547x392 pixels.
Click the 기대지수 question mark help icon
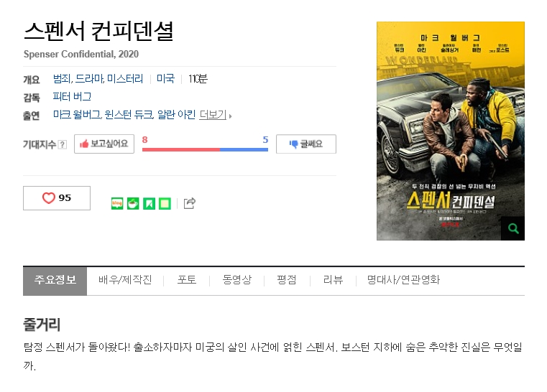tap(63, 144)
